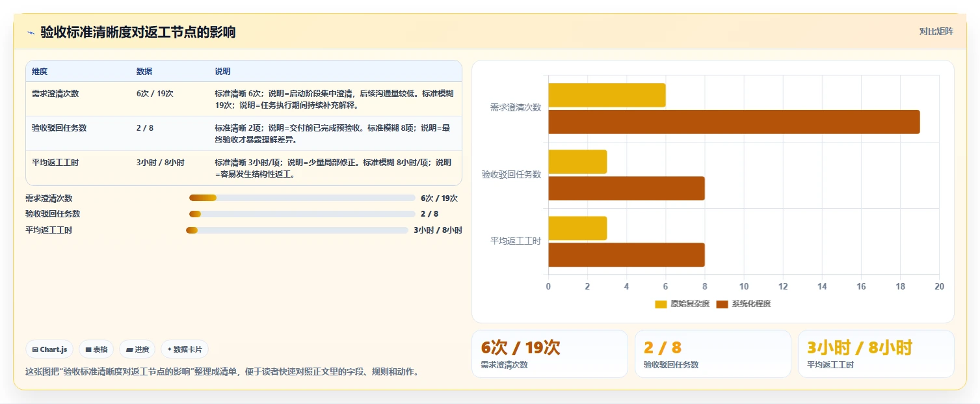Click the lightning icon beside the title
This screenshot has width=980, height=404.
[x=31, y=33]
